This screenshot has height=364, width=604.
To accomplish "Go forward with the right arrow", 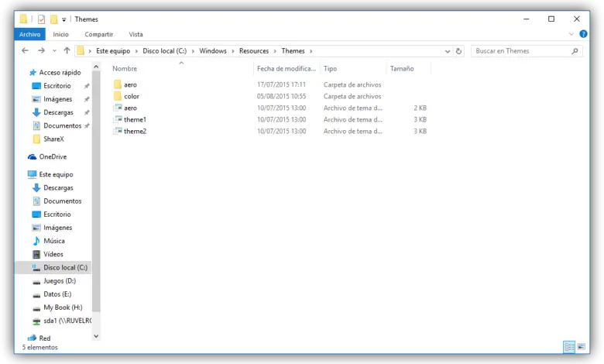I will (41, 50).
